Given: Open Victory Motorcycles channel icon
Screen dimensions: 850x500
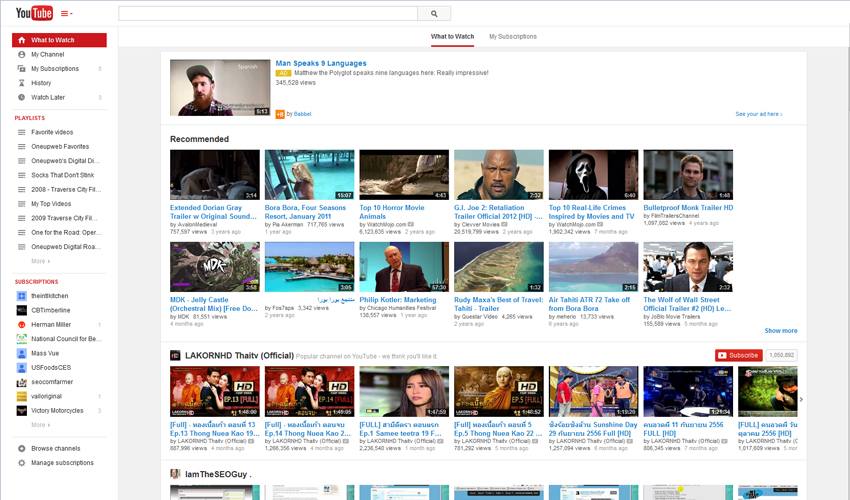Looking at the screenshot, I should coord(22,411).
